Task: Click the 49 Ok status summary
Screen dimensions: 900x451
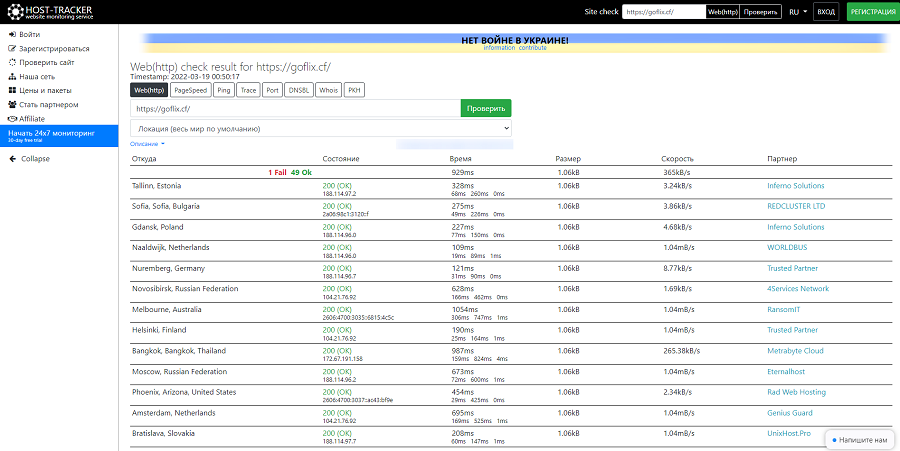Action: (301, 173)
